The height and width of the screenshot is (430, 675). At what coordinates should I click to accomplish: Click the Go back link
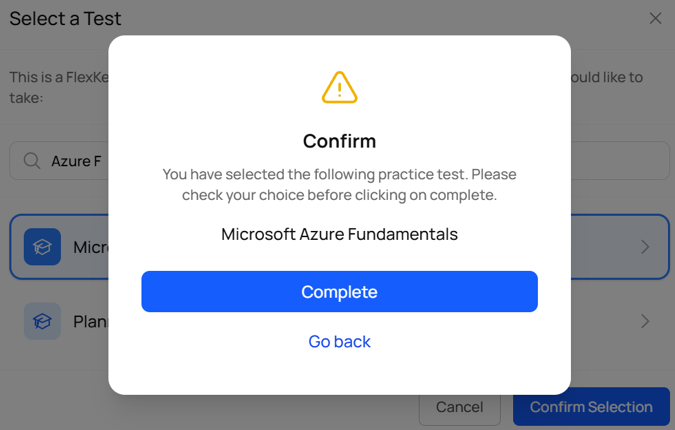(339, 342)
